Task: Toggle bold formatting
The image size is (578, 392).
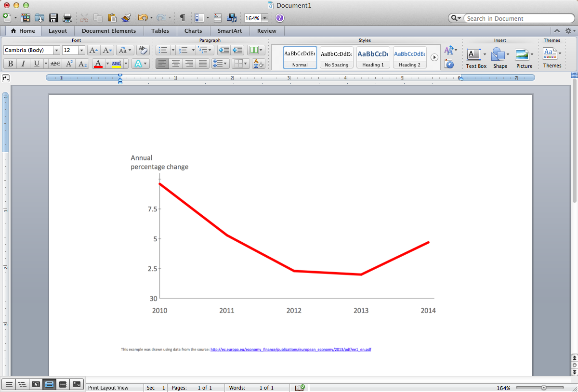Action: pyautogui.click(x=10, y=63)
